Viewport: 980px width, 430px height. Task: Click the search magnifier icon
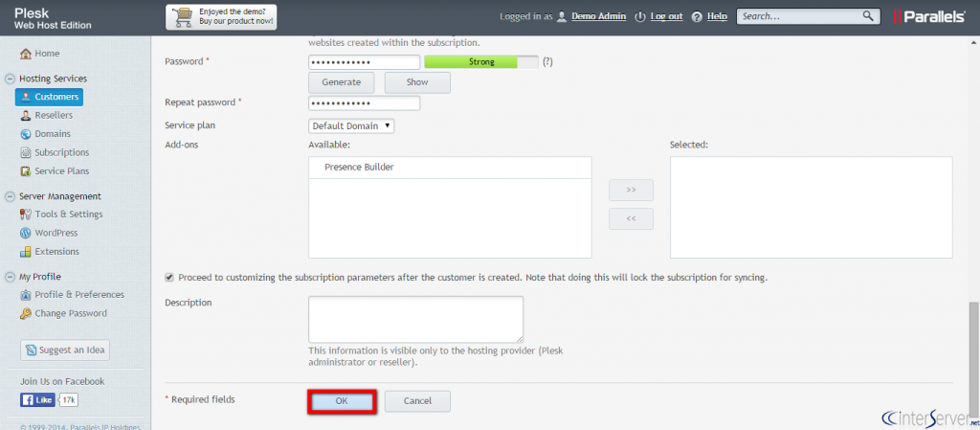(868, 16)
